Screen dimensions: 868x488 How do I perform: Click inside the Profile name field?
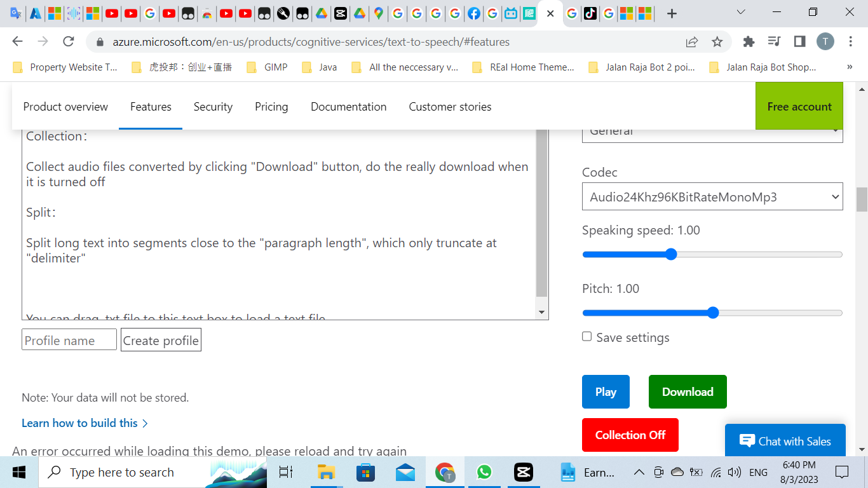point(69,339)
